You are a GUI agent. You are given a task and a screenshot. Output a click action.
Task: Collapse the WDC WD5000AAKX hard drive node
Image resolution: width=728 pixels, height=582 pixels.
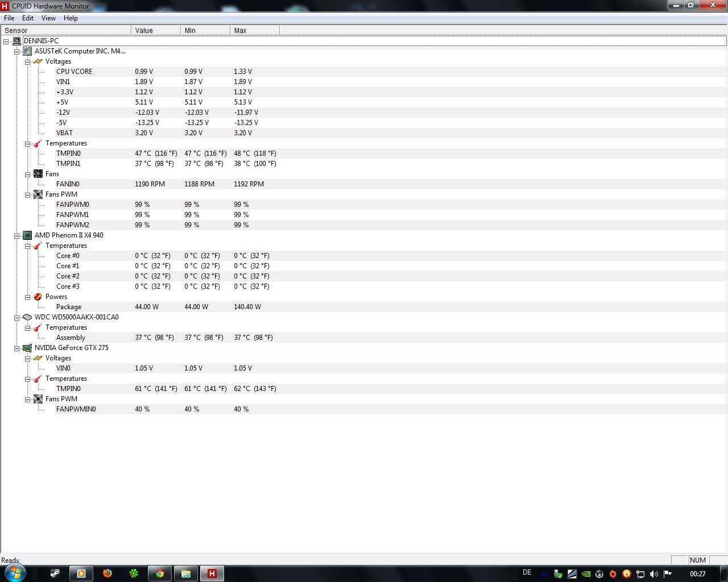click(16, 317)
